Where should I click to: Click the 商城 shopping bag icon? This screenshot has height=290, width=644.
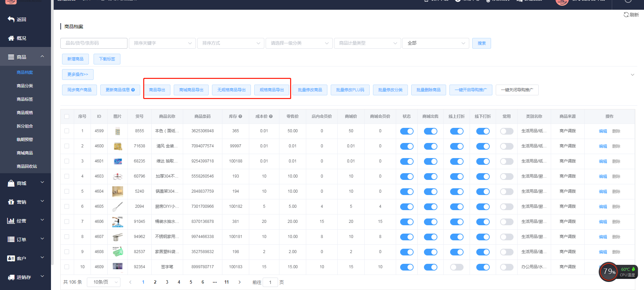[11, 183]
